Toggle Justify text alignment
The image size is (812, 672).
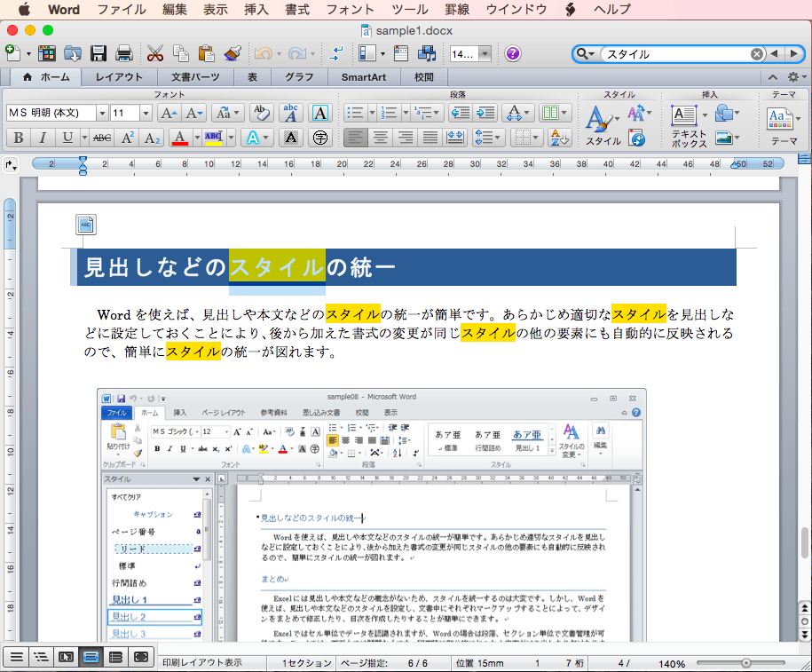[x=430, y=138]
